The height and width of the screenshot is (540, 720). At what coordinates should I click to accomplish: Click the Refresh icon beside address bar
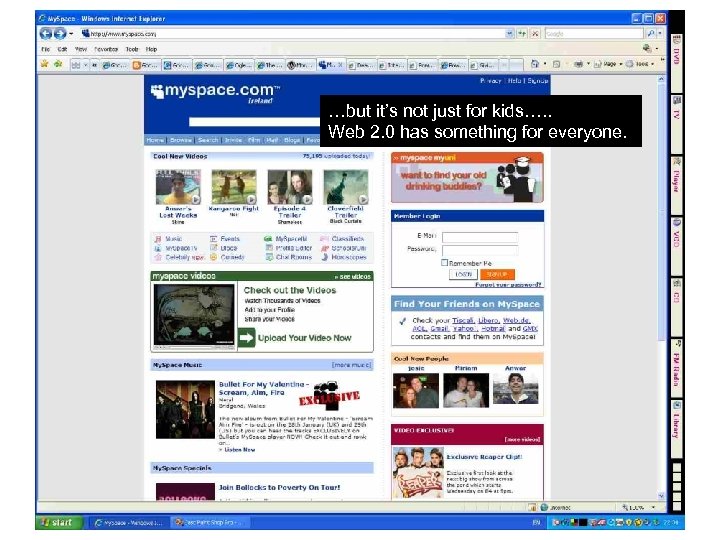(x=522, y=34)
